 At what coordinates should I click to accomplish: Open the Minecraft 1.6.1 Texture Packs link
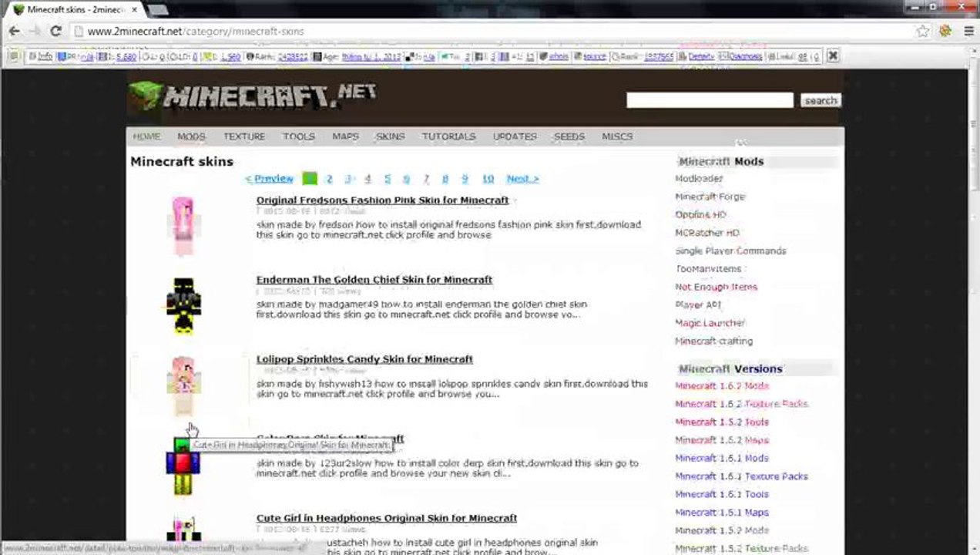coord(741,476)
